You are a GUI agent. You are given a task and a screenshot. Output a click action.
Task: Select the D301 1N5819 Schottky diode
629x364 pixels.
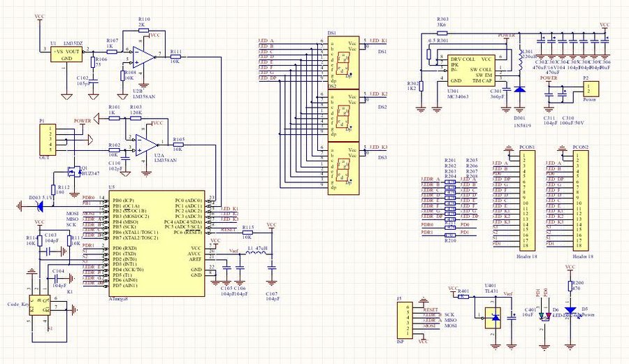point(519,91)
